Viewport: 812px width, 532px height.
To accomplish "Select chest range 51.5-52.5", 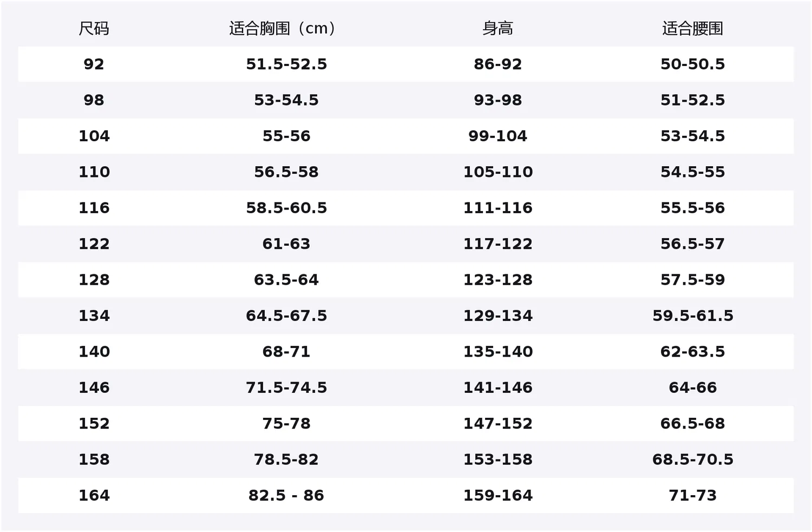I will 286,64.
